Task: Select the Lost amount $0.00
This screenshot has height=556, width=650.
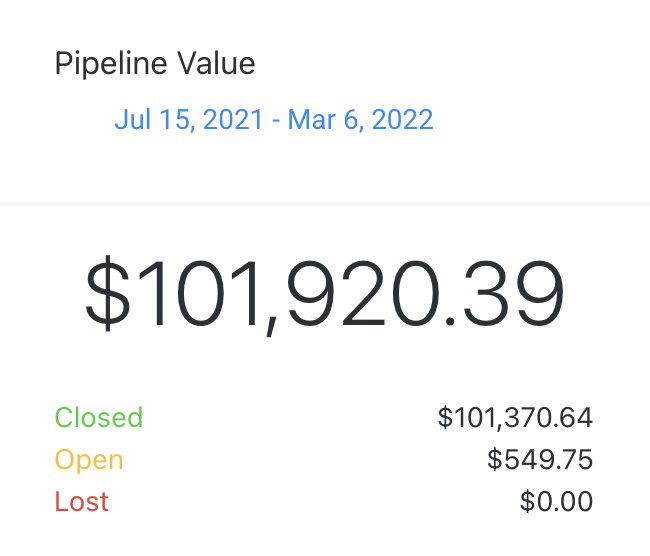Action: click(x=556, y=502)
